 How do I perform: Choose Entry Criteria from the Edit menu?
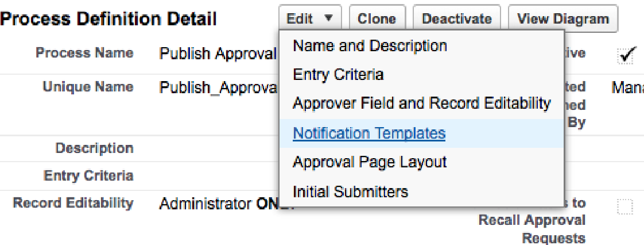[x=338, y=75]
